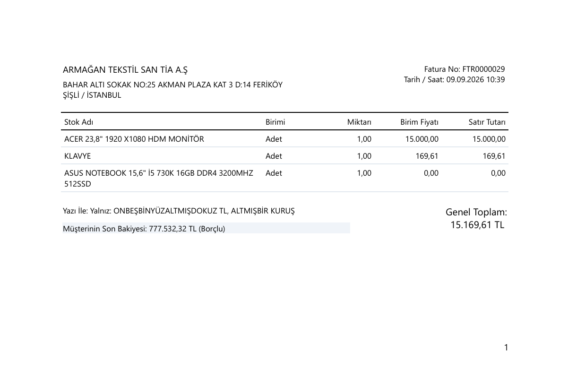This screenshot has width=568, height=392.
Task: Click the Miktarı column header
Action: pos(359,122)
